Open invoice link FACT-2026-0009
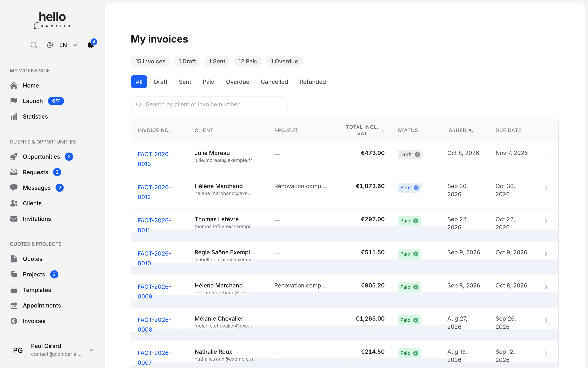Image resolution: width=588 pixels, height=368 pixels. pyautogui.click(x=154, y=291)
